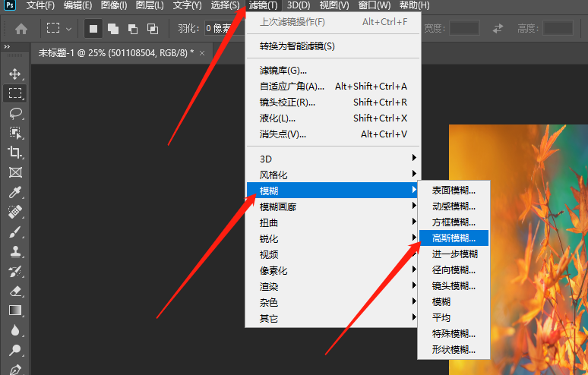Select the Spot Healing Brush tool
The image size is (588, 375).
15,212
